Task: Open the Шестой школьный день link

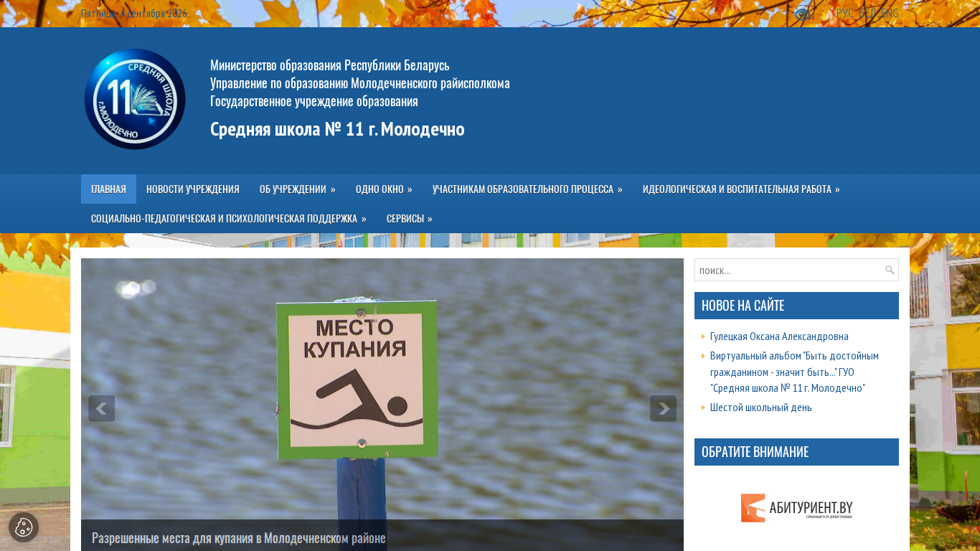Action: [761, 408]
